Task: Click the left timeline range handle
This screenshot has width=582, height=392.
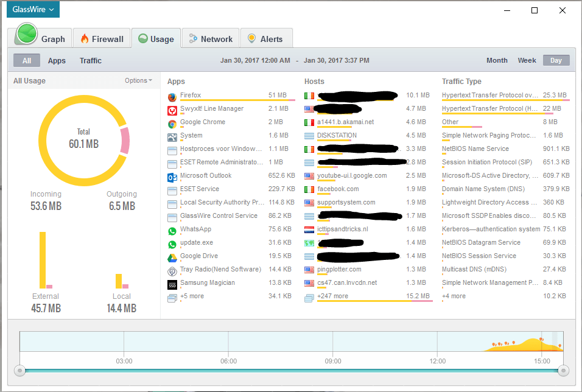Action: (x=20, y=371)
